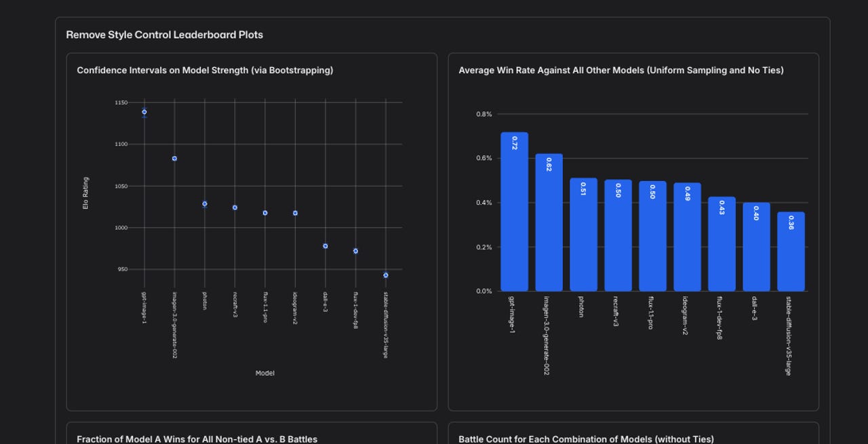Screen dimensions: 868x444
Task: Select the recraft-v3 Elo rating data point
Action: tap(235, 207)
